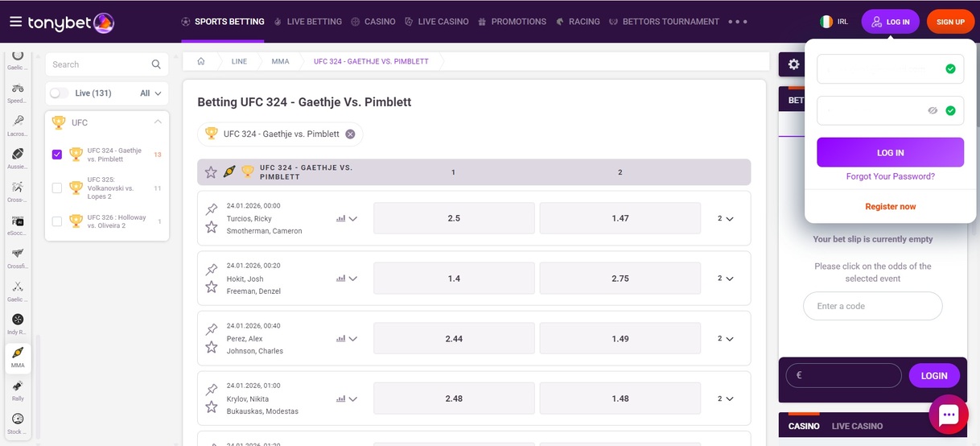The image size is (980, 446).
Task: Go to the tonybet logo homepage
Action: point(71,22)
